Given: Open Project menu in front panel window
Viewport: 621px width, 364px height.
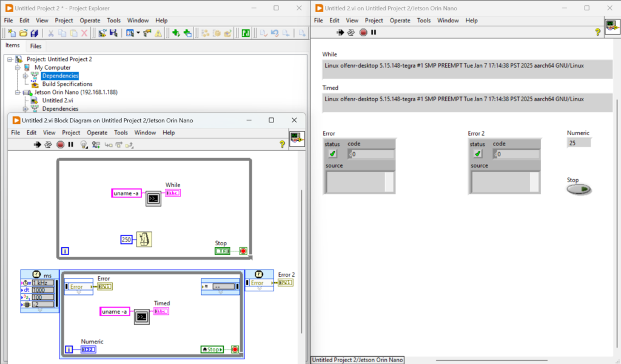Looking at the screenshot, I should tap(374, 21).
